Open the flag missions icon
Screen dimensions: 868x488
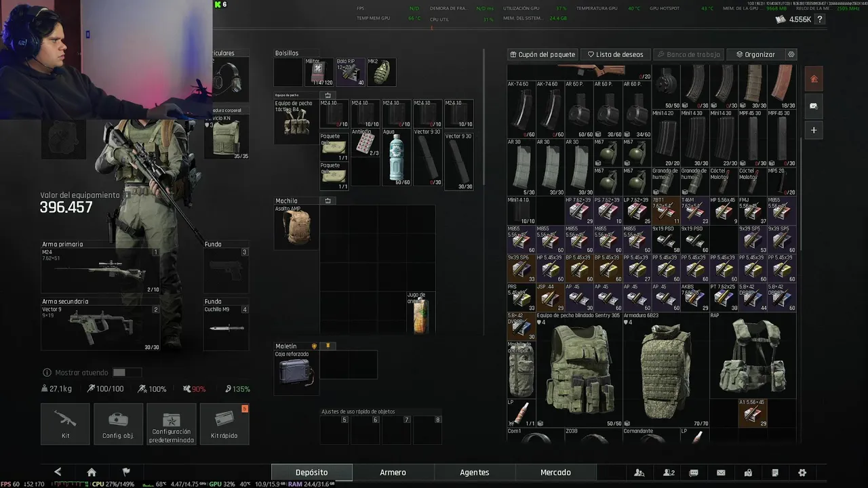tap(126, 472)
